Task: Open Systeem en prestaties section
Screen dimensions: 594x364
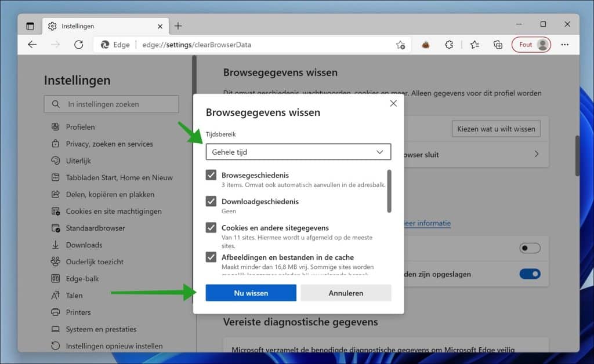Action: pos(101,329)
